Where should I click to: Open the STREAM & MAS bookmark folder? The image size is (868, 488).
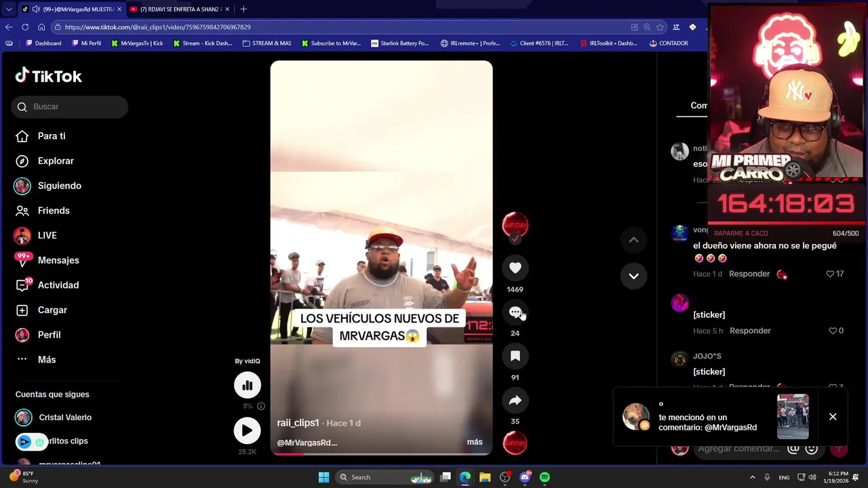(x=267, y=43)
